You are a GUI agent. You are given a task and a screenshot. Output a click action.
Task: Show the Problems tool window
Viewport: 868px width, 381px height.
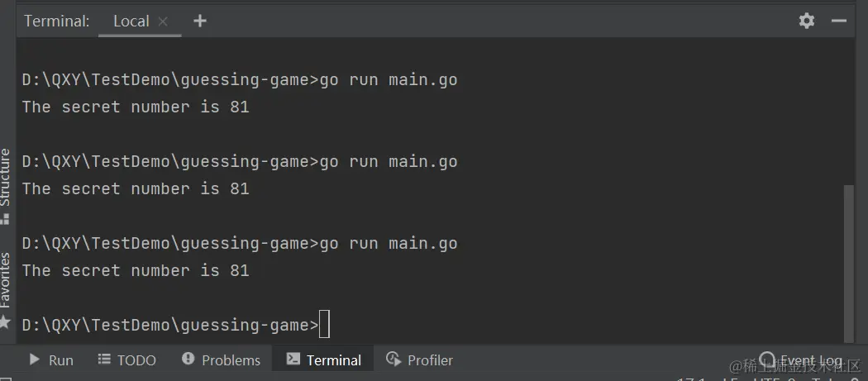[x=221, y=360]
